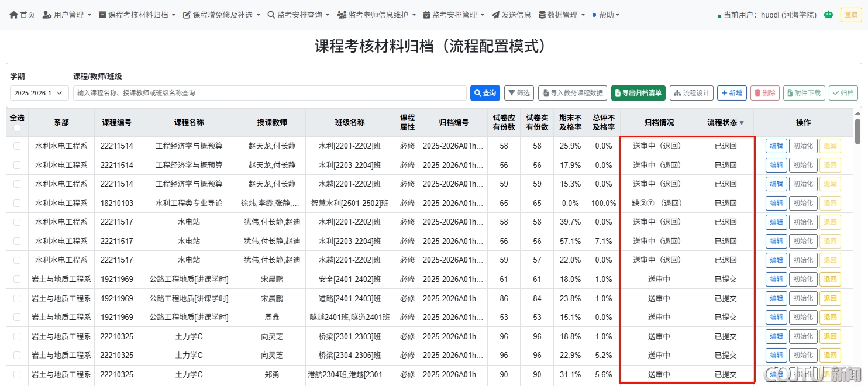Expand the 用户管理 dropdown menu
Screen dimensions: 868x386
coord(67,15)
